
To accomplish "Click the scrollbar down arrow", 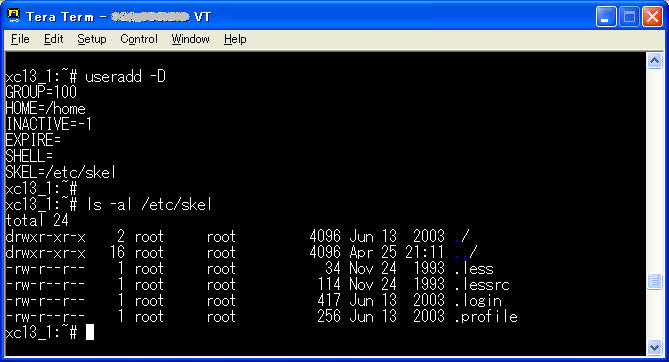I will coord(654,347).
